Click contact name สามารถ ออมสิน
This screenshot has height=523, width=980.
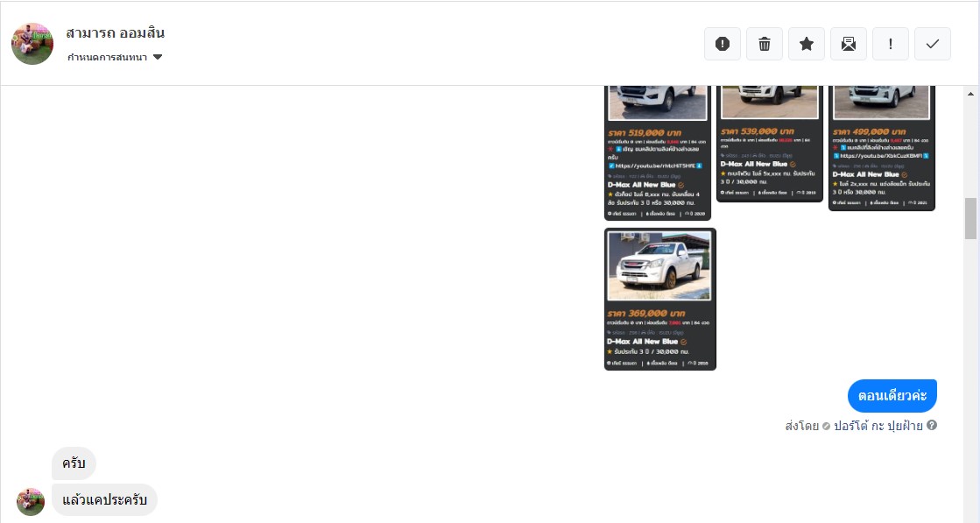pos(116,33)
